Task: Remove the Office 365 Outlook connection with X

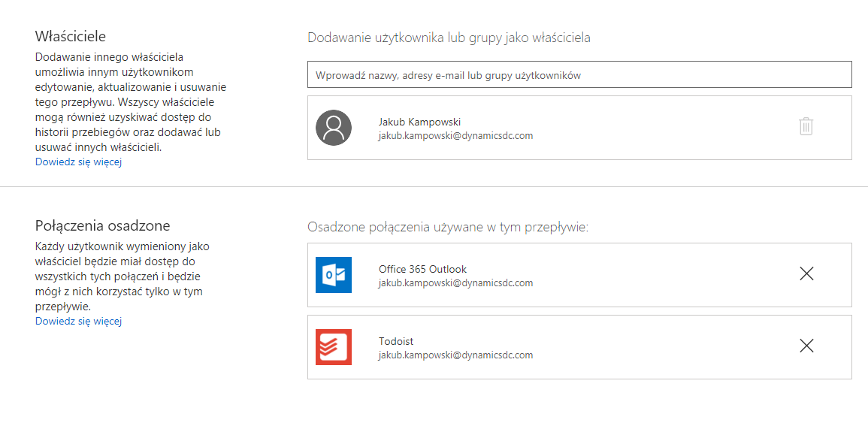Action: point(806,273)
